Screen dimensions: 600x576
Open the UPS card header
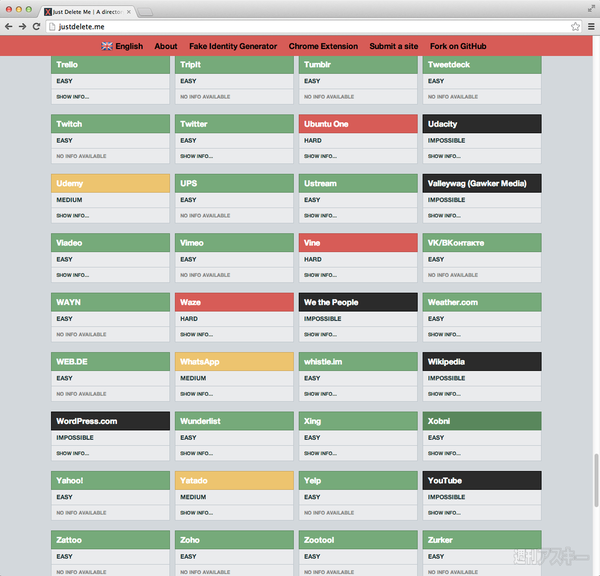click(x=234, y=183)
